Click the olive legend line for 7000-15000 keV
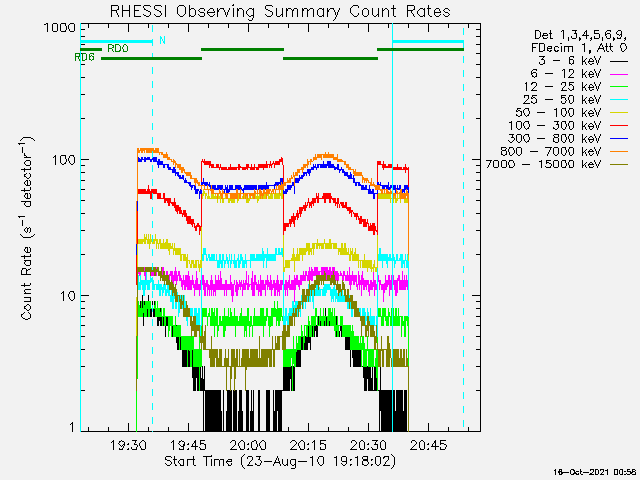This screenshot has width=640, height=480. [619, 165]
